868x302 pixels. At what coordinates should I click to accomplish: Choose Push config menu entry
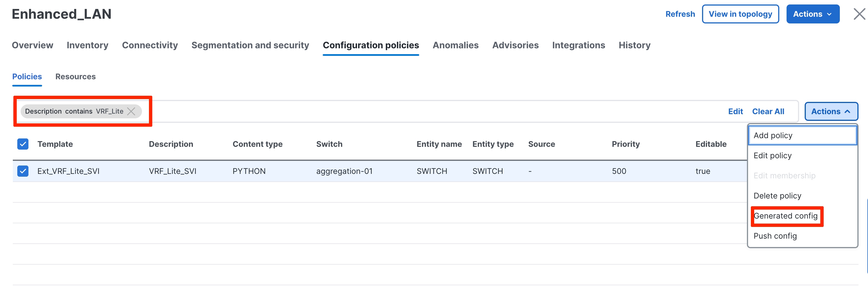tap(775, 236)
